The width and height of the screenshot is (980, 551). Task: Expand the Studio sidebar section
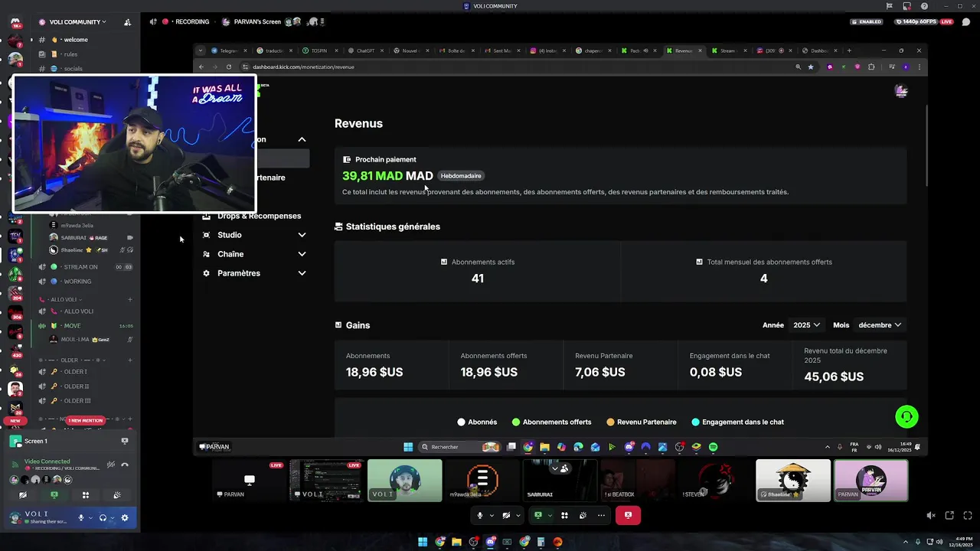[254, 235]
